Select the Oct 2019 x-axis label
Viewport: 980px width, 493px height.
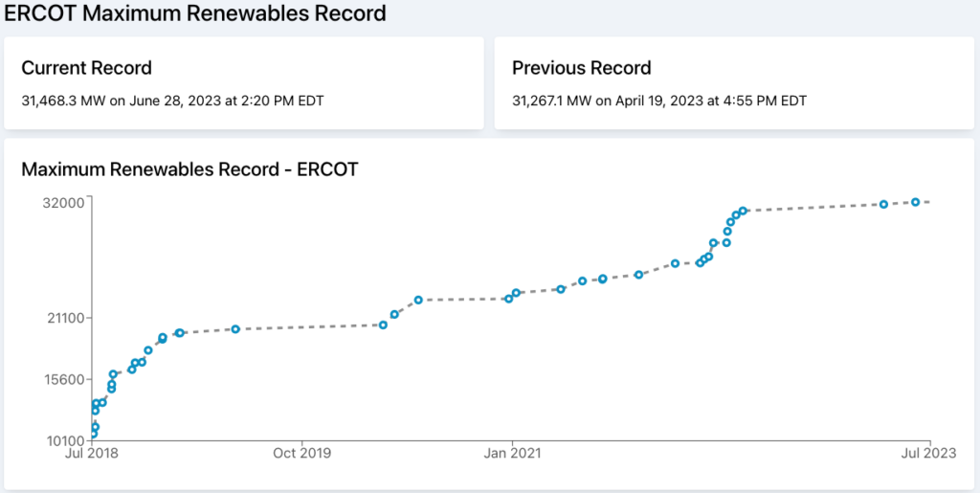click(x=301, y=453)
